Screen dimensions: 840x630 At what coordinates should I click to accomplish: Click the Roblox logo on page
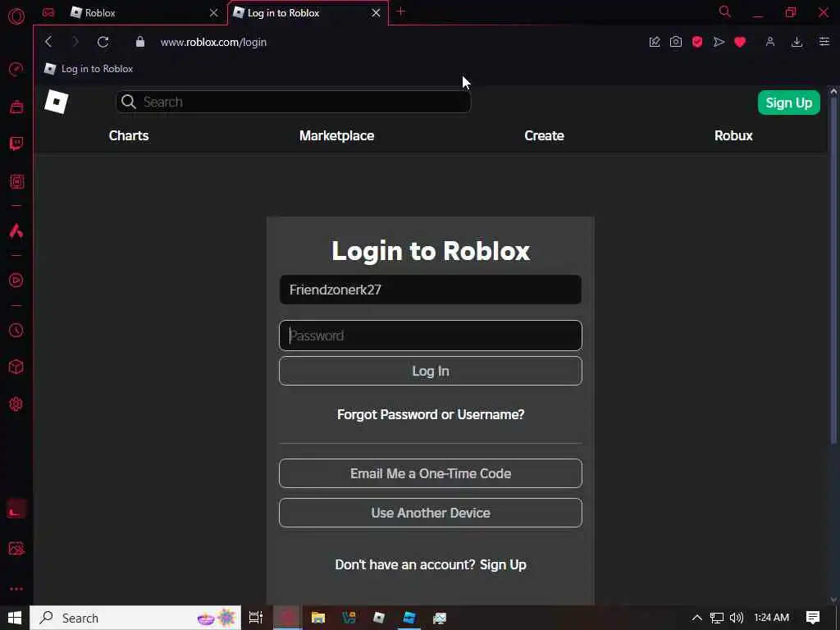point(57,102)
